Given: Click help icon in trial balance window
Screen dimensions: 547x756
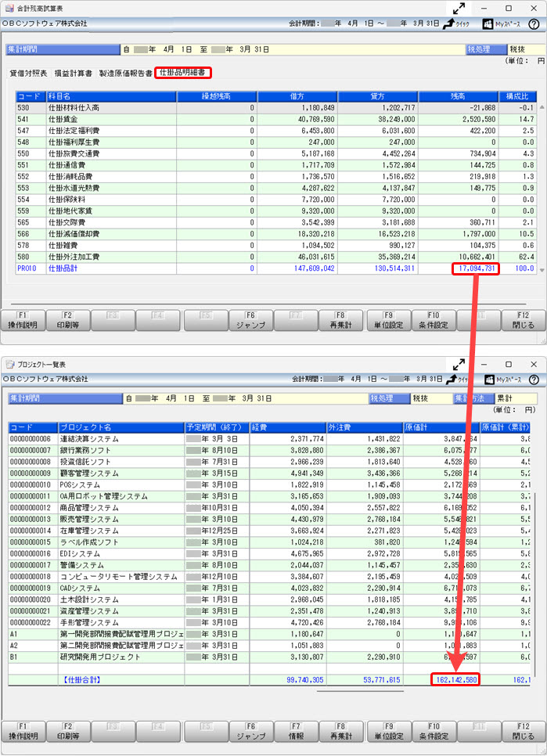Looking at the screenshot, I should point(534,23).
